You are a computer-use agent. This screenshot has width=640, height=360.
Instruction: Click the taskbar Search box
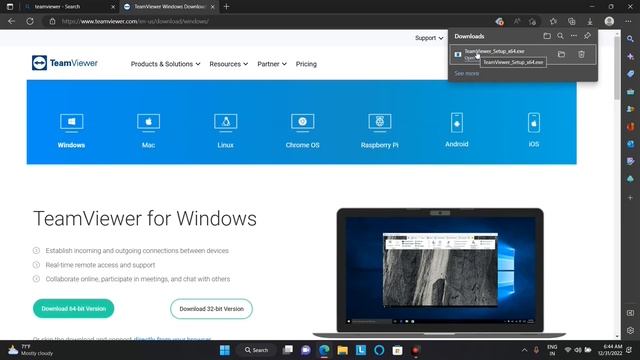tap(257, 350)
